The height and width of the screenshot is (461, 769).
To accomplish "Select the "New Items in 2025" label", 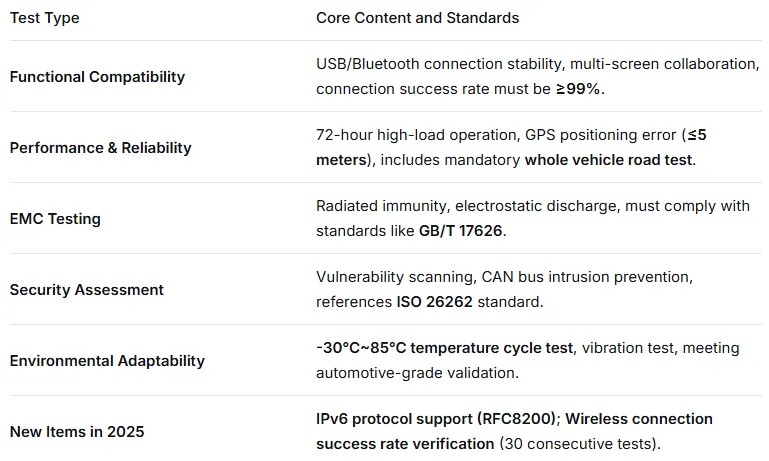I will pyautogui.click(x=77, y=432).
